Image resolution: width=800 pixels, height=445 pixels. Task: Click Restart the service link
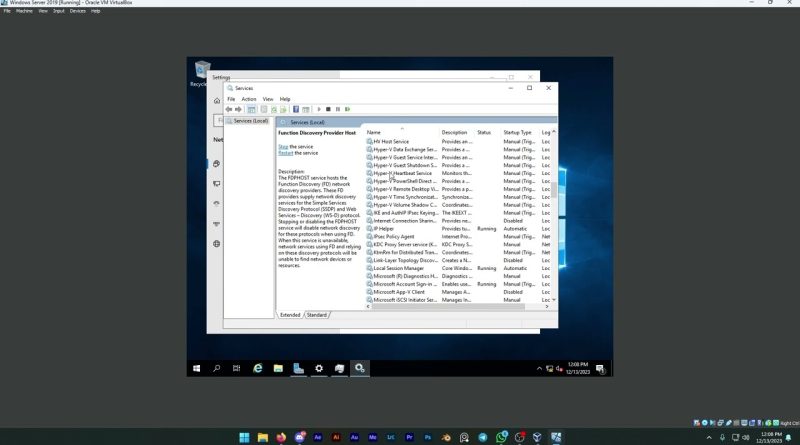coord(286,153)
